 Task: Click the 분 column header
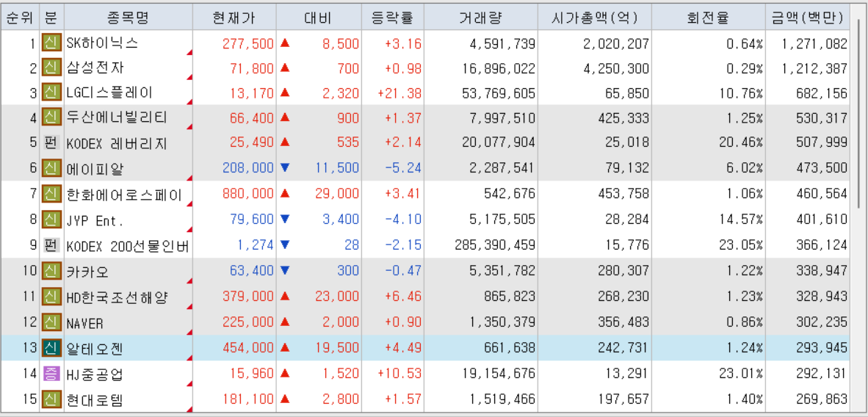coord(51,18)
